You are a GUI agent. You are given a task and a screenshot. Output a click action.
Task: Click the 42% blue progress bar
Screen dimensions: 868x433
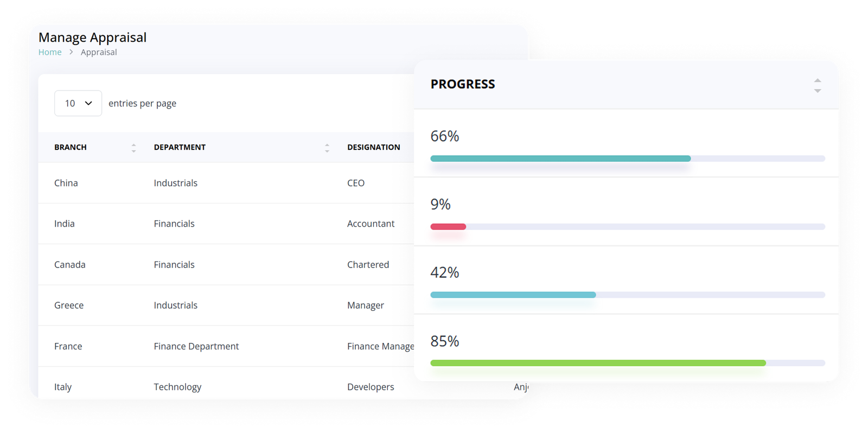pos(513,295)
